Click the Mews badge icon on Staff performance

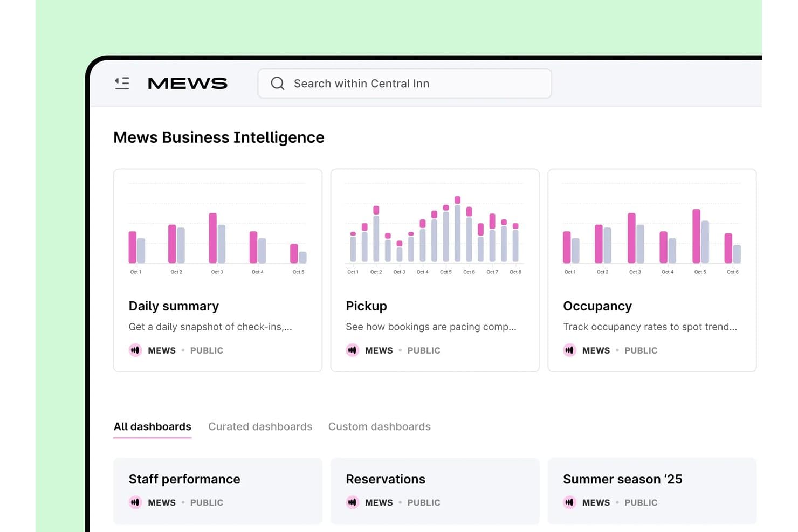click(135, 502)
